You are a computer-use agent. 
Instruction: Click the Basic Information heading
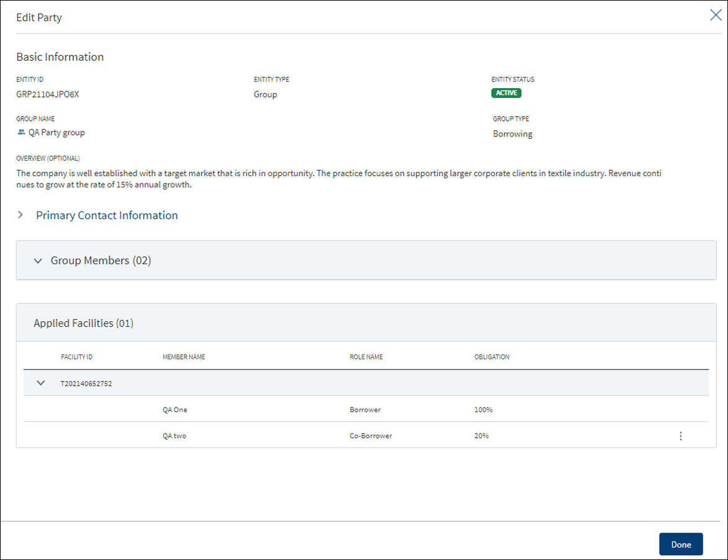[60, 56]
